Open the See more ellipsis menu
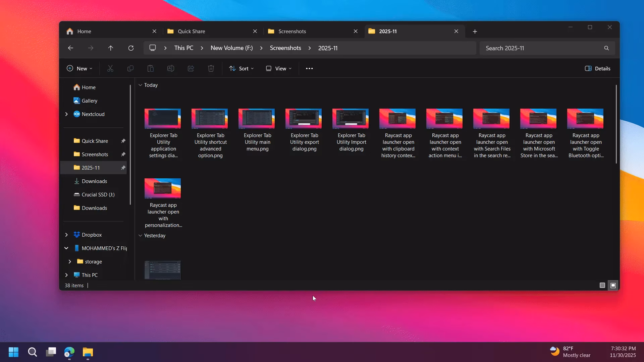The image size is (644, 362). coord(309,68)
